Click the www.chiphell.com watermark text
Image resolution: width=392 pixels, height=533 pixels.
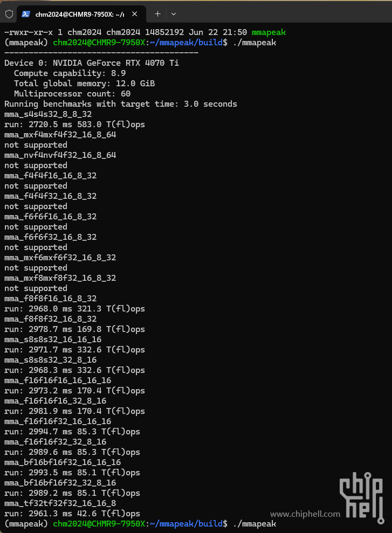(x=305, y=514)
